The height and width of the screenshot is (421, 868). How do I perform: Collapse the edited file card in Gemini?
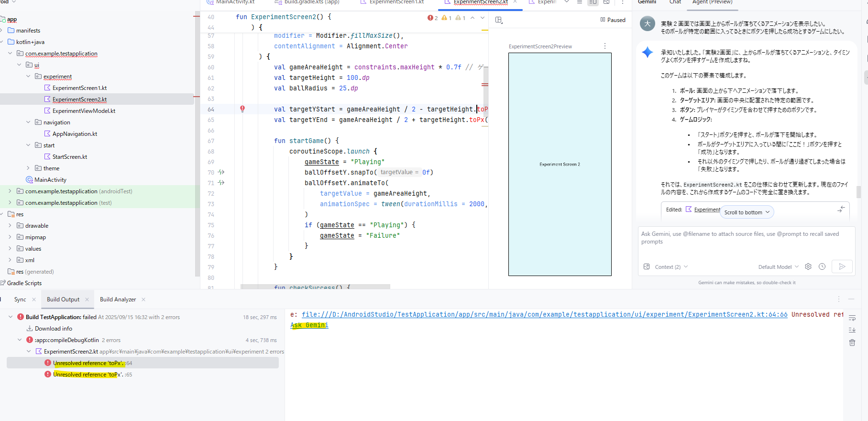841,210
